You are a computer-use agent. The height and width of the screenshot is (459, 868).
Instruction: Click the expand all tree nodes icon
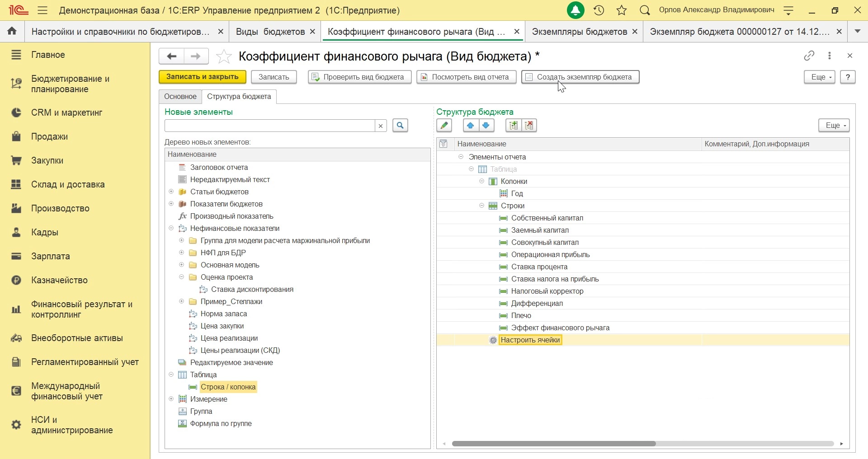point(514,126)
